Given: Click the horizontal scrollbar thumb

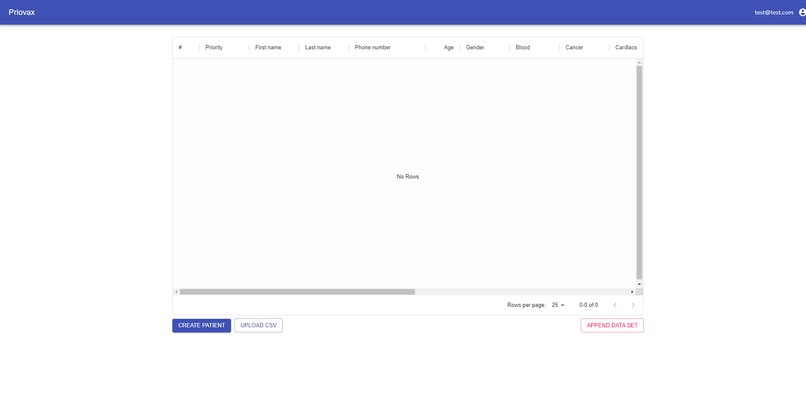Looking at the screenshot, I should click(297, 292).
